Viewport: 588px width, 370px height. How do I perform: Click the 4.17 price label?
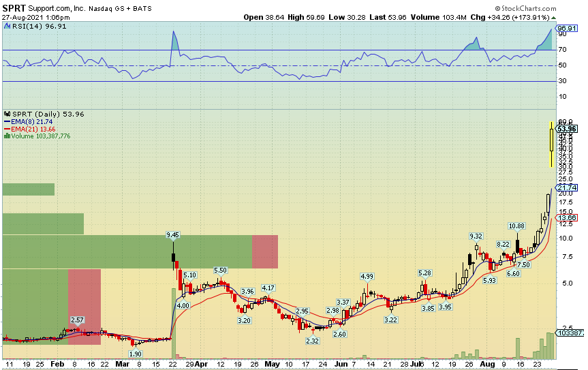pyautogui.click(x=268, y=288)
